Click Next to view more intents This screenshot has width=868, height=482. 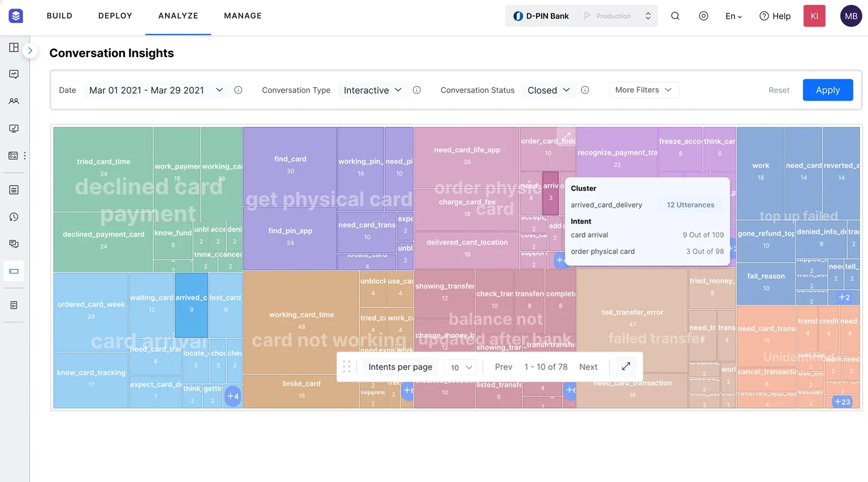588,367
